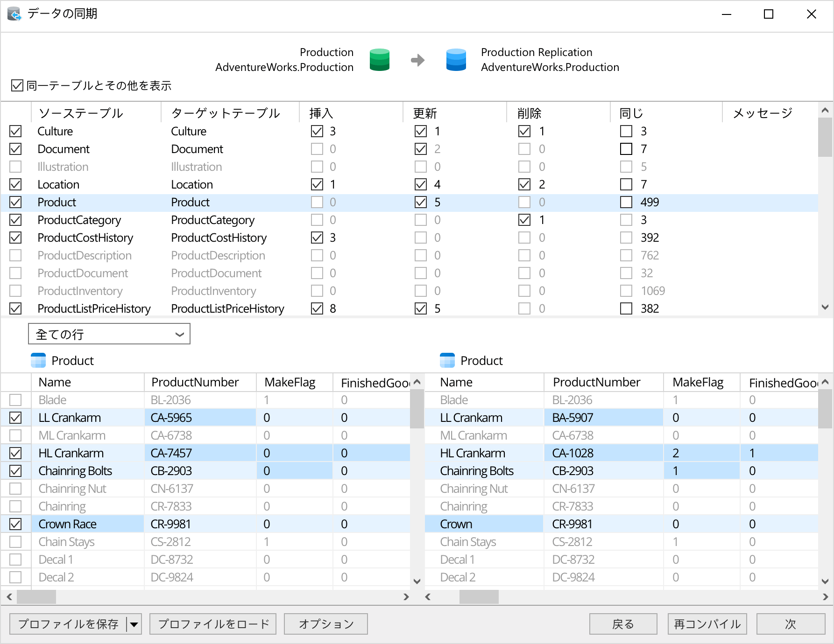Toggle the 同一テーブルとその他を表示 checkbox

(17, 85)
